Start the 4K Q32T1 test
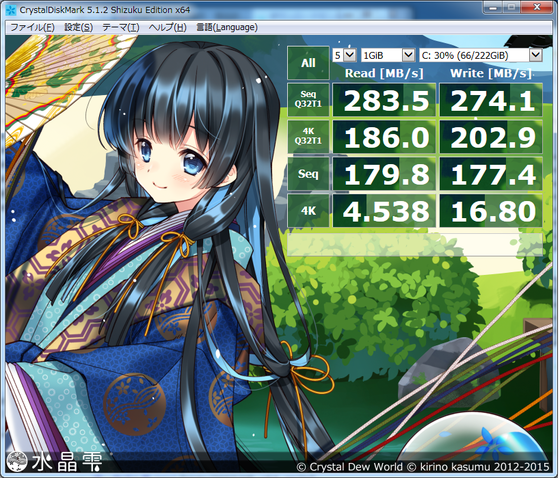Screen dimensions: 560x478 pyautogui.click(x=308, y=136)
